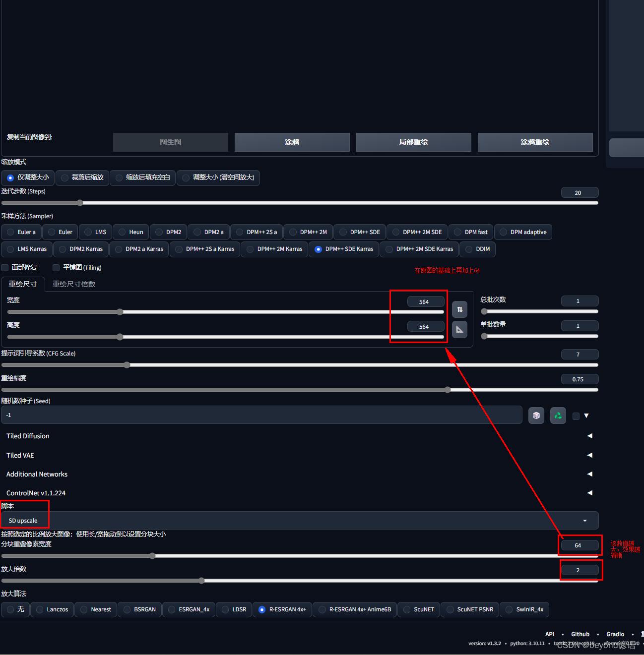644x655 pixels.
Task: Choose DPM2 Karras sampler
Action: click(x=81, y=249)
